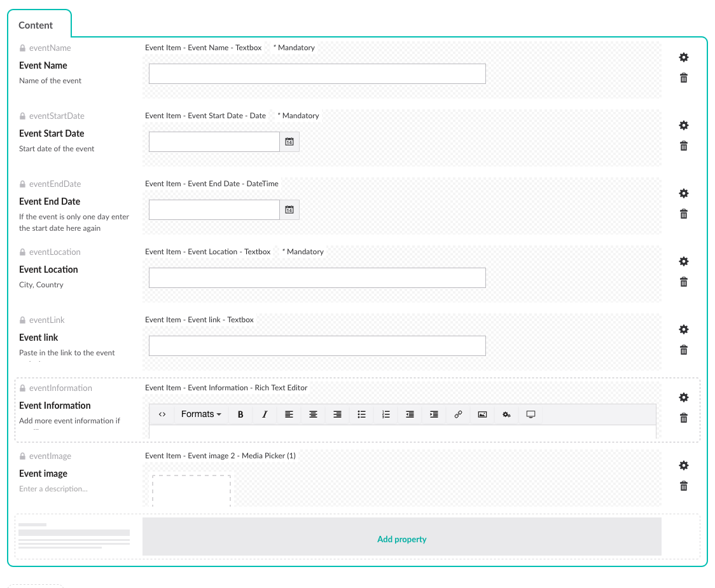Select numbered list in editor toolbar
Screen dimensions: 715x588
coord(385,414)
